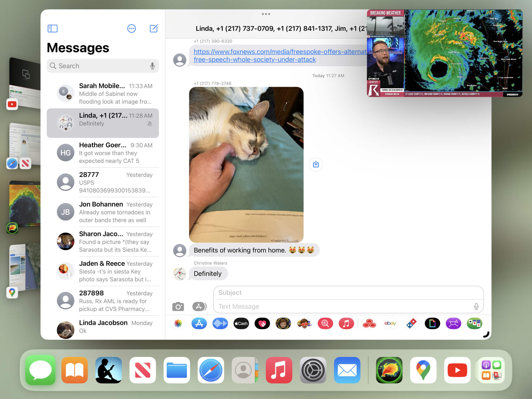This screenshot has height=399, width=532.
Task: Open the more options ellipsis menu
Action: (x=131, y=28)
